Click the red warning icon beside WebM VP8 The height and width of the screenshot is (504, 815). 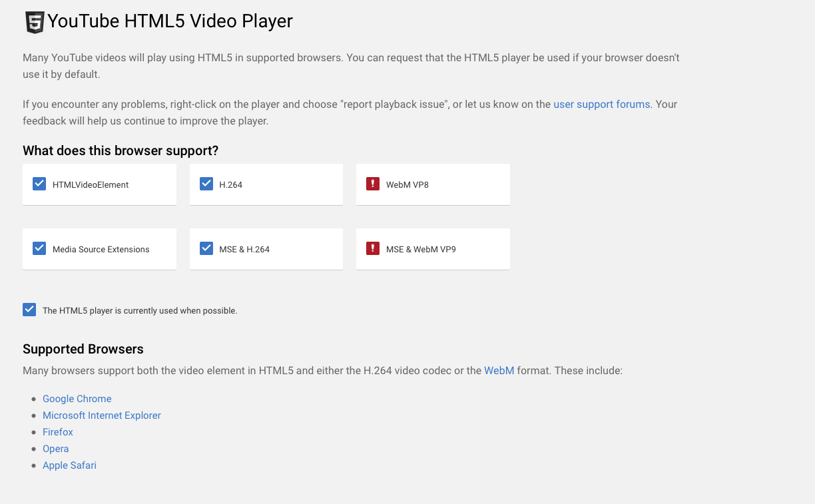(x=373, y=184)
